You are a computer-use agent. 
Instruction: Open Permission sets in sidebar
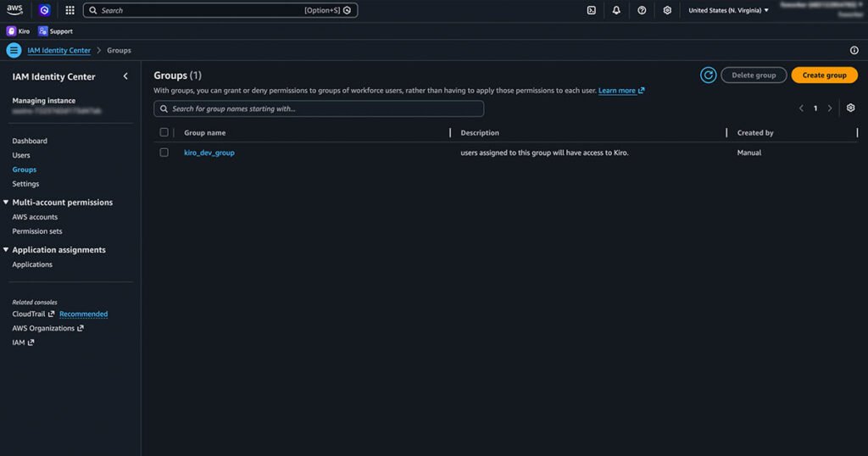click(x=37, y=231)
